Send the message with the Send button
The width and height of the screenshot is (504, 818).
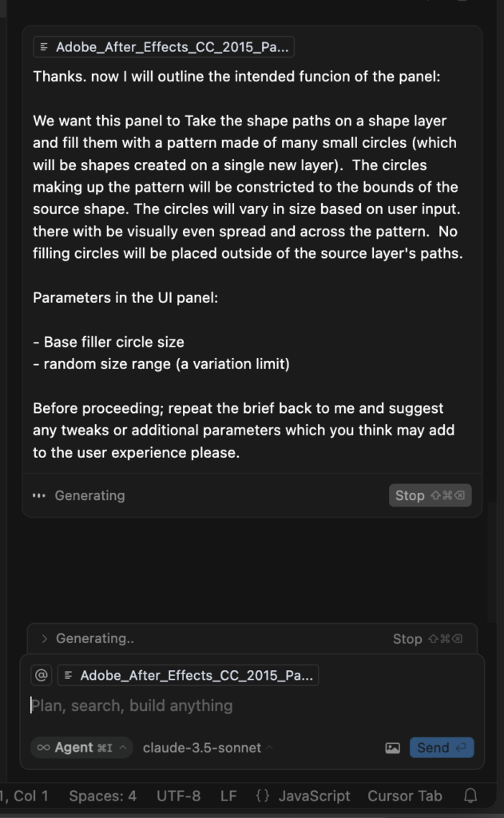point(442,748)
